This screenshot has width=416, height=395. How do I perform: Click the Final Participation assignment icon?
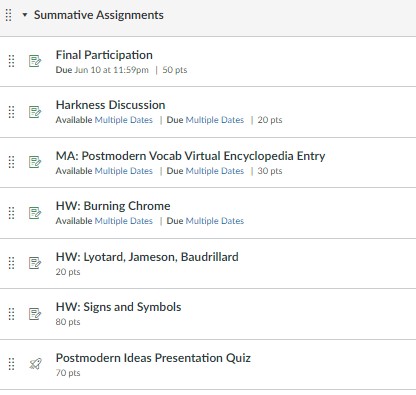(35, 61)
